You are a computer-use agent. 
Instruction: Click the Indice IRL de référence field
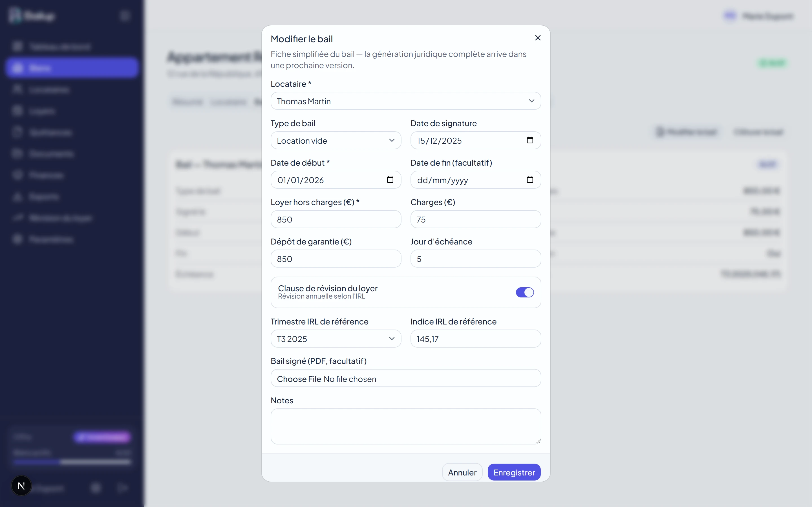[x=475, y=339]
